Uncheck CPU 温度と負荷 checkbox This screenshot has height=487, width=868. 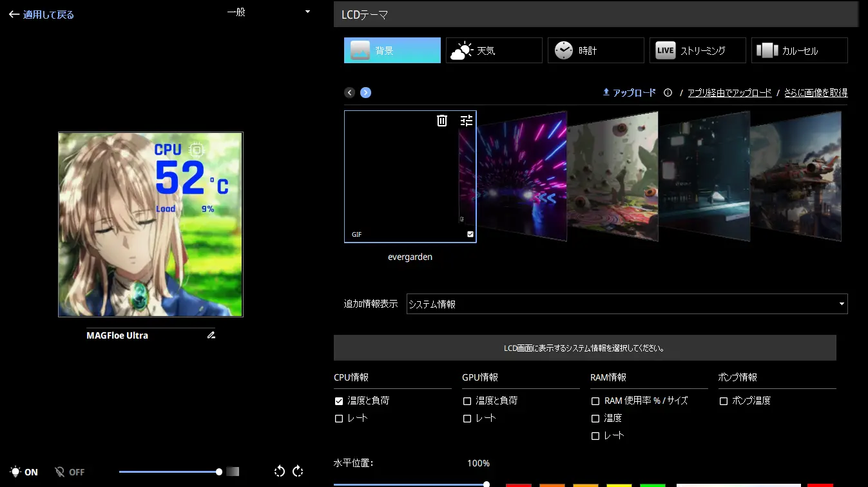pos(339,401)
